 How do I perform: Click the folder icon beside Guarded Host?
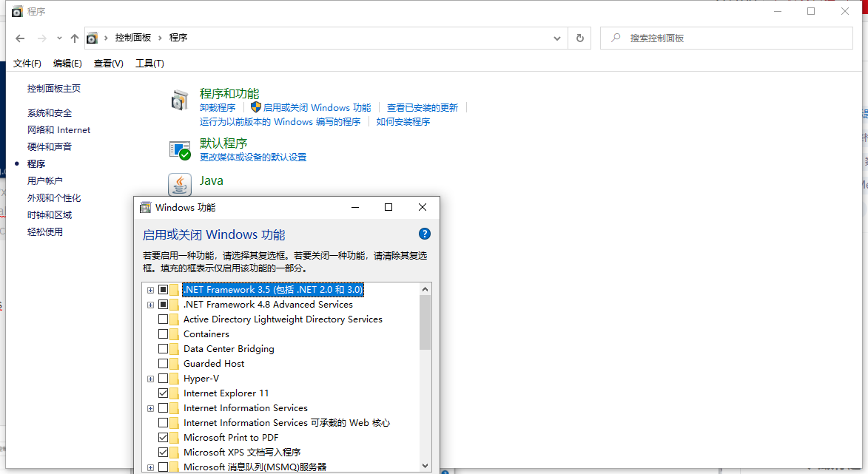175,363
